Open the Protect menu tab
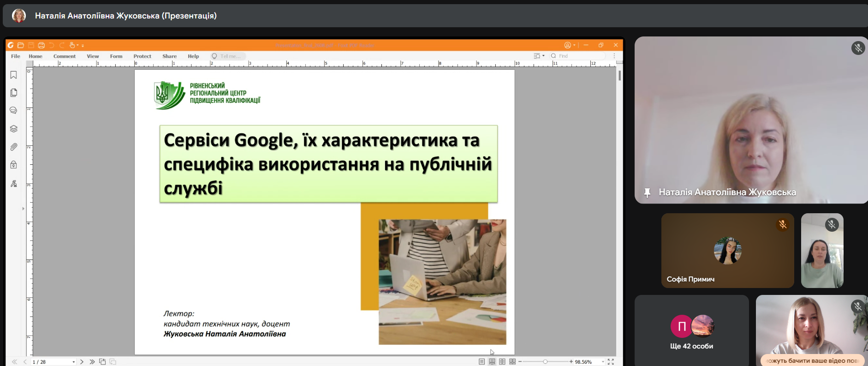The image size is (868, 366). pos(142,56)
